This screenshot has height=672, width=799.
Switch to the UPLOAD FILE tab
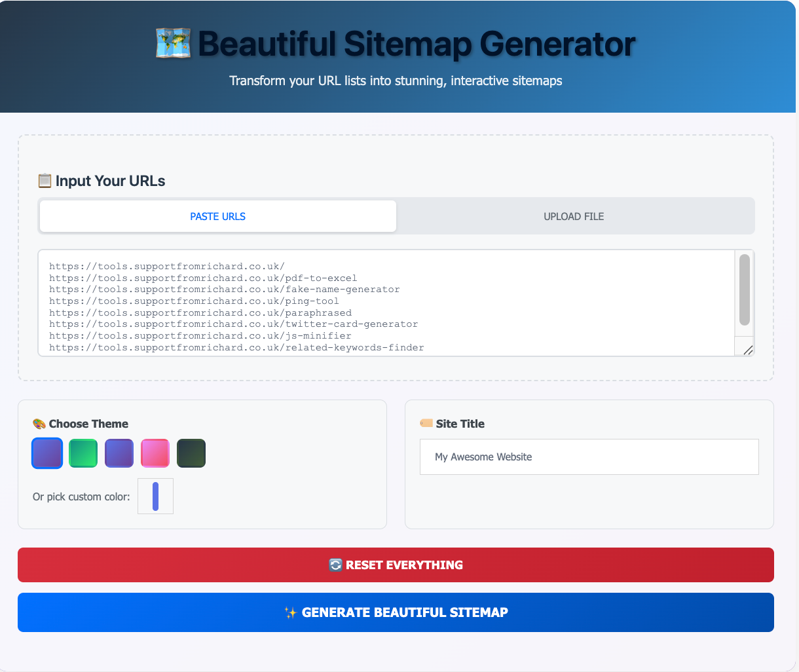click(574, 216)
